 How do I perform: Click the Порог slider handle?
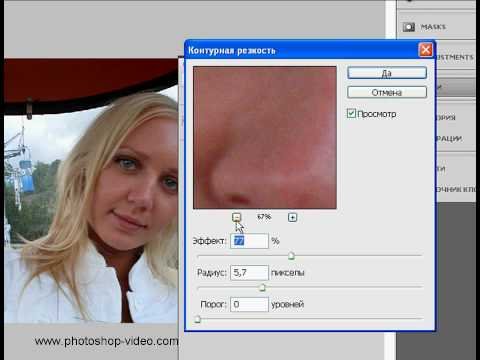[x=197, y=319]
